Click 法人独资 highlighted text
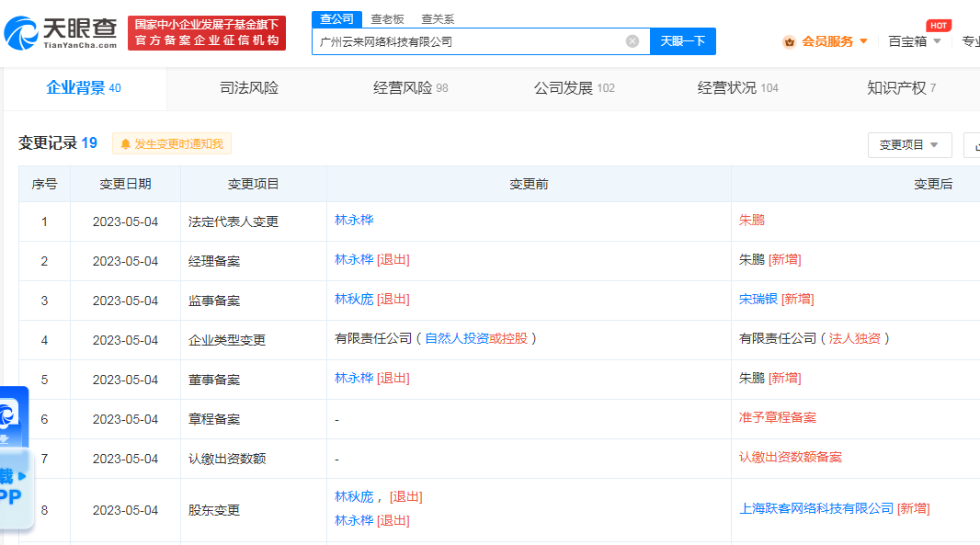Image resolution: width=980 pixels, height=545 pixels. click(x=854, y=339)
